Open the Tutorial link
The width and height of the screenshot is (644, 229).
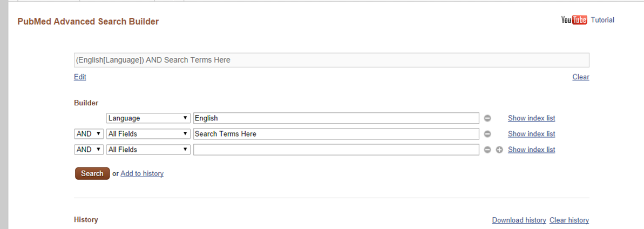[x=602, y=20]
